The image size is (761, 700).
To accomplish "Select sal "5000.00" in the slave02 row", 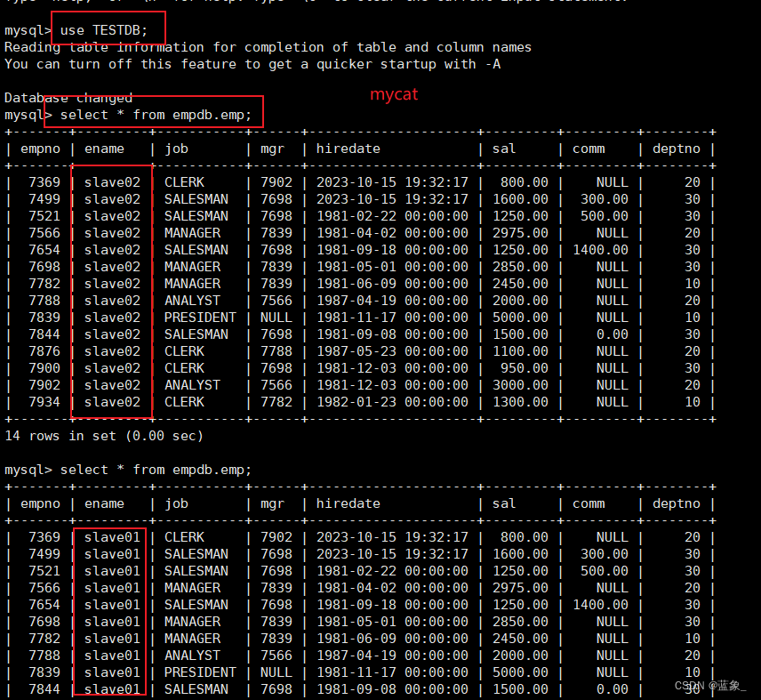I will click(520, 318).
